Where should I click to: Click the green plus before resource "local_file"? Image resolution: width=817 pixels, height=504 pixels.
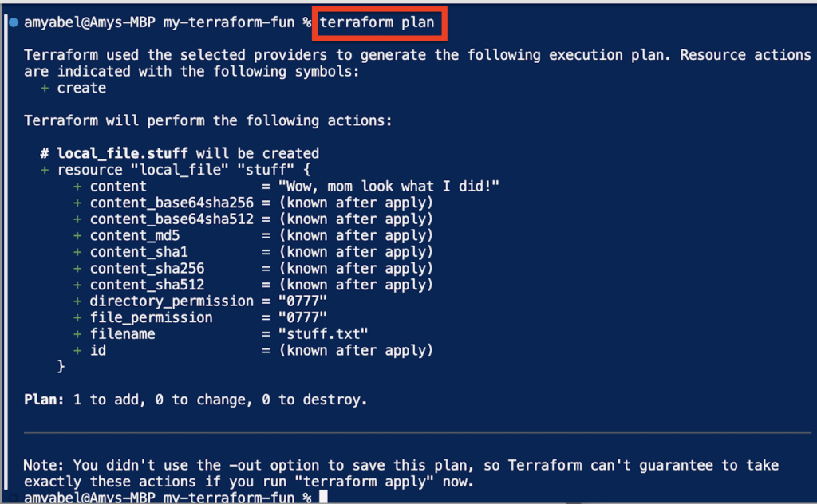pyautogui.click(x=45, y=170)
